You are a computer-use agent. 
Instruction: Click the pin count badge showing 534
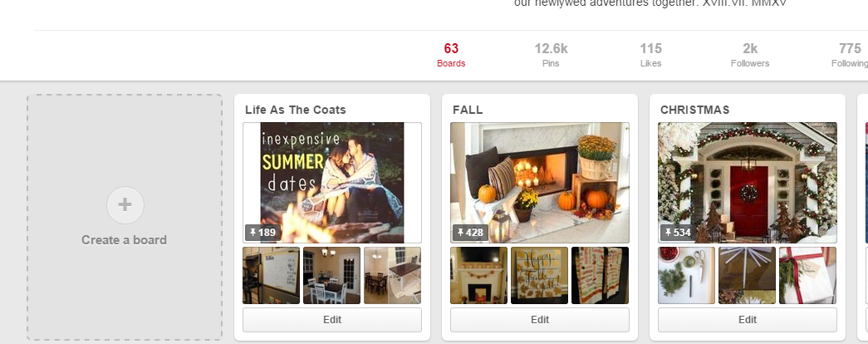[678, 233]
